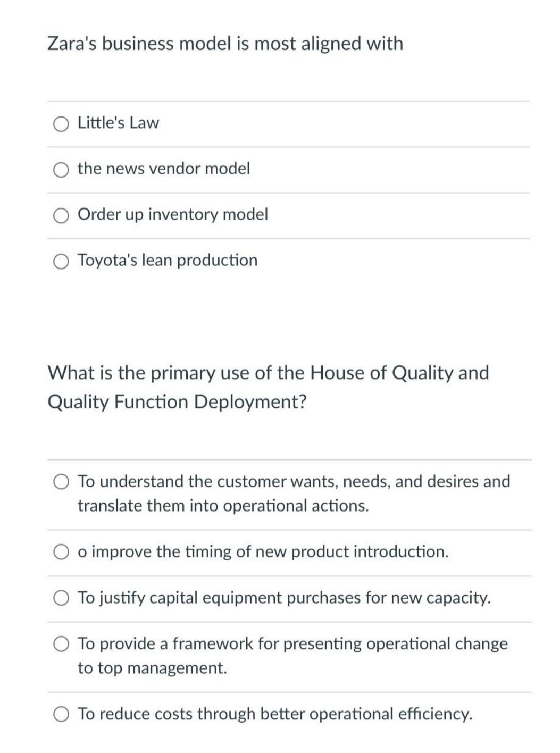The height and width of the screenshot is (753, 560).
Task: Click the translate them into operational actions text
Action: click(224, 506)
